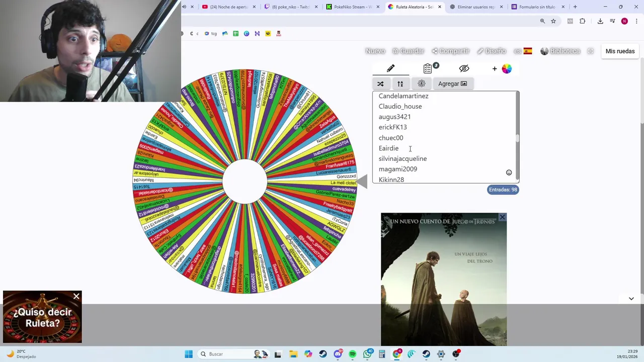Click Guardar to save the wheel
The width and height of the screenshot is (644, 362).
click(x=409, y=51)
